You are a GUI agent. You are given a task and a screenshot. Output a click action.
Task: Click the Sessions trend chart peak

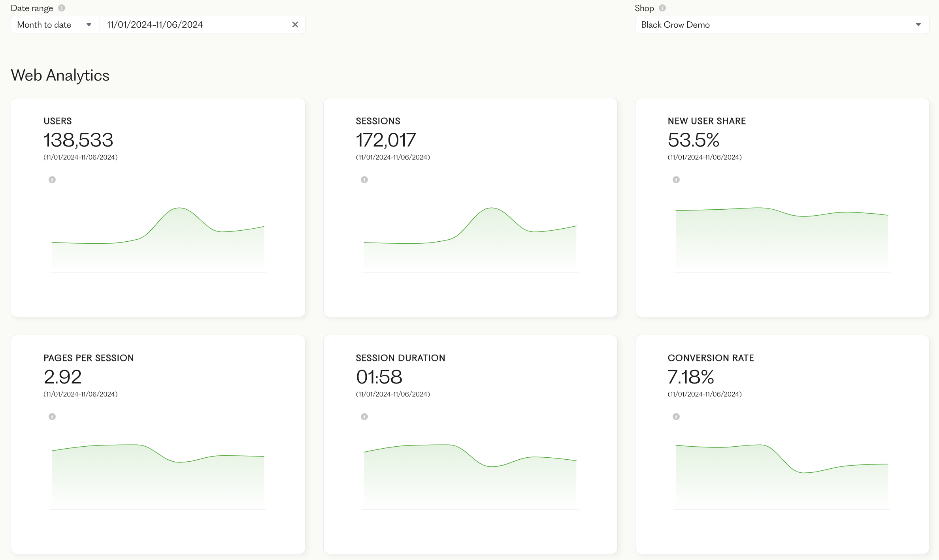click(x=491, y=209)
